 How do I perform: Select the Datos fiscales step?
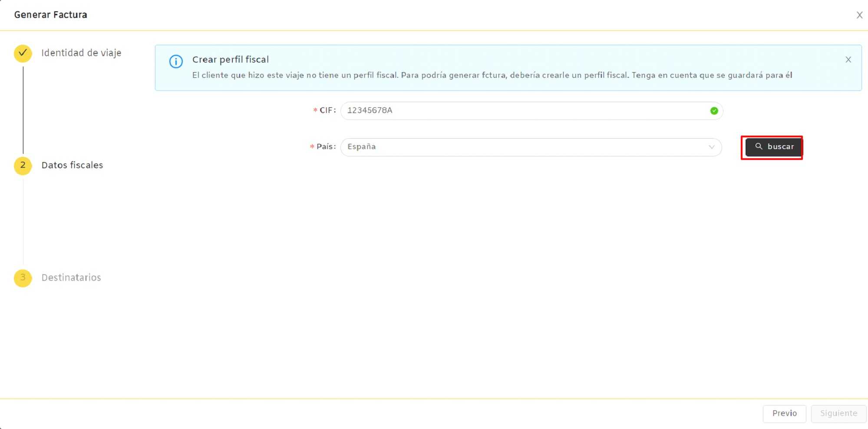[72, 165]
